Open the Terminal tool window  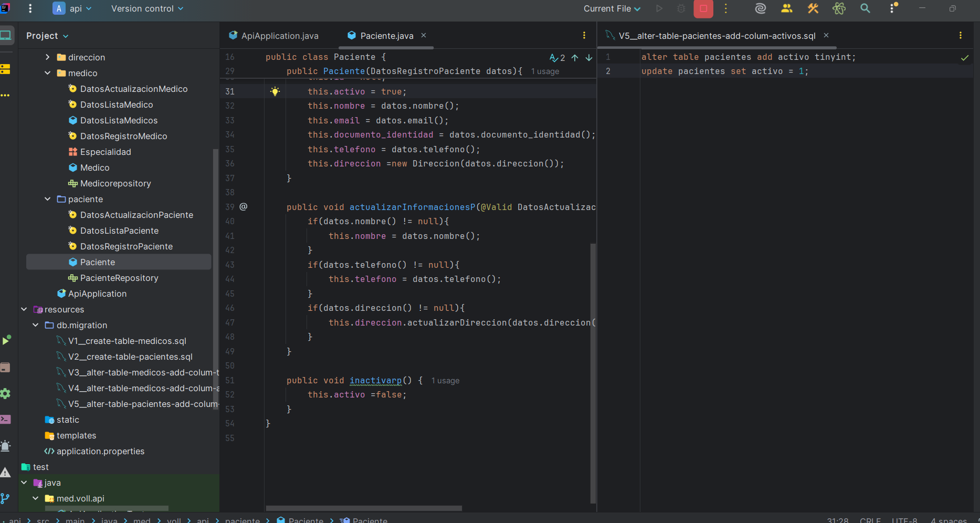6,419
